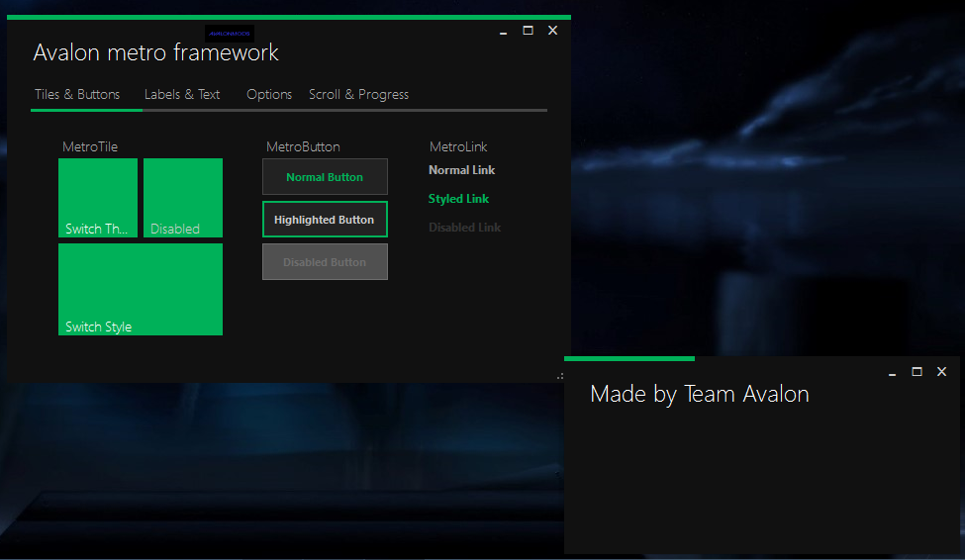Click the Disabled green tile
Image resolution: width=965 pixels, height=560 pixels.
[183, 198]
